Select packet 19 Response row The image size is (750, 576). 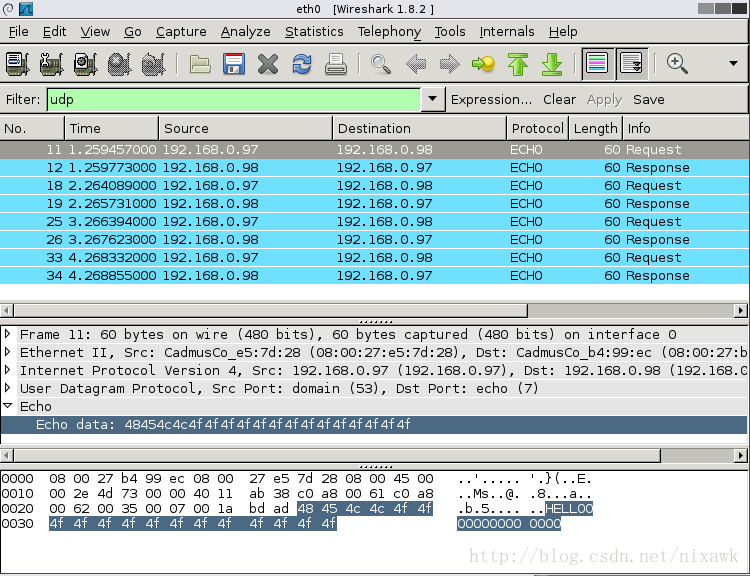pyautogui.click(x=375, y=203)
